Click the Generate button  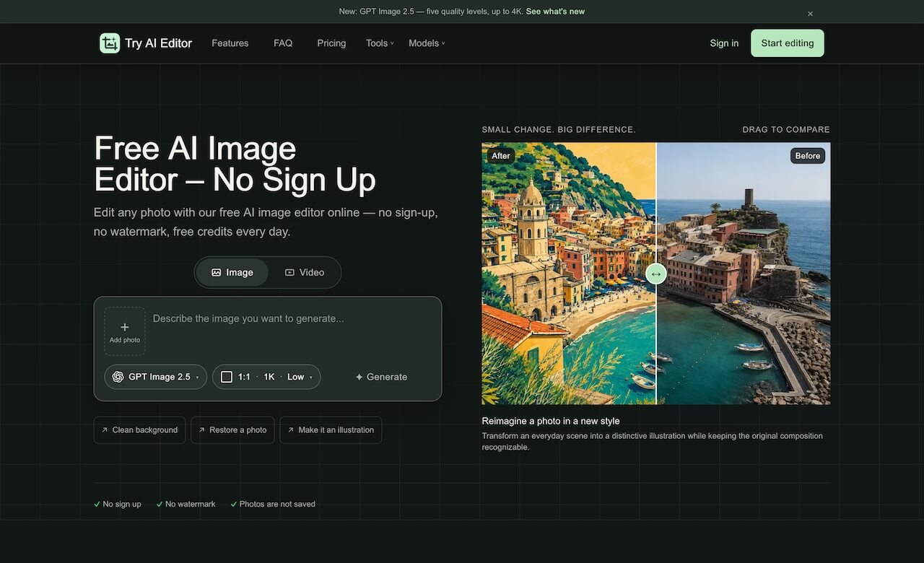pyautogui.click(x=381, y=377)
